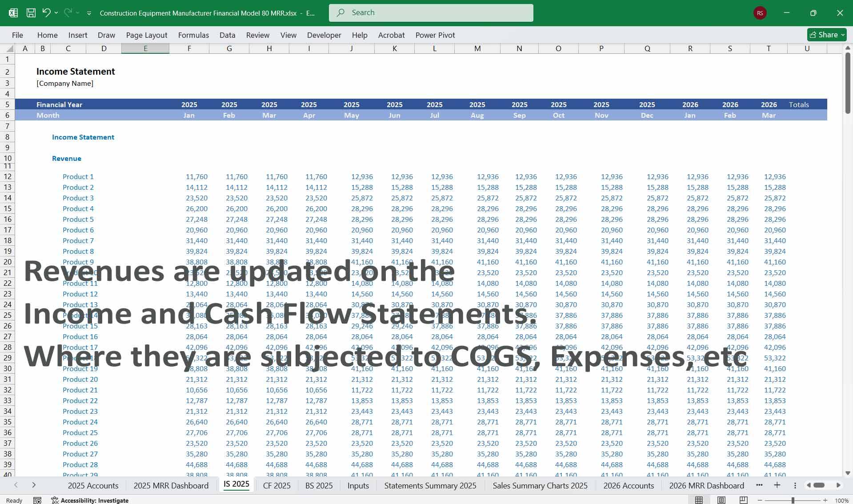Undo the last action
Image resolution: width=853 pixels, height=504 pixels.
[46, 12]
